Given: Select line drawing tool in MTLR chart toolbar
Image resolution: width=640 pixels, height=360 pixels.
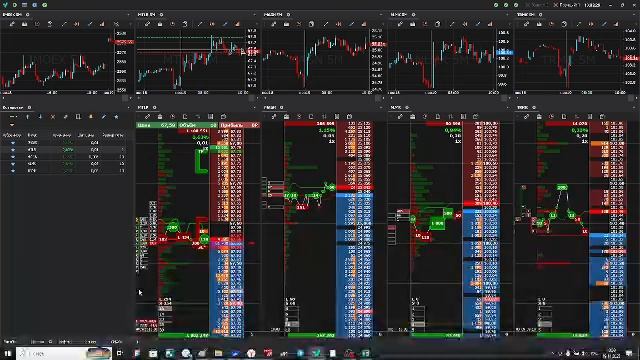Looking at the screenshot, I should click(200, 24).
